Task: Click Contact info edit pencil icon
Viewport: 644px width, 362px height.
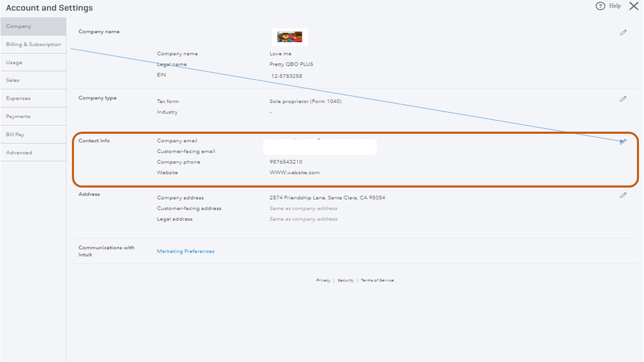Action: click(x=623, y=141)
